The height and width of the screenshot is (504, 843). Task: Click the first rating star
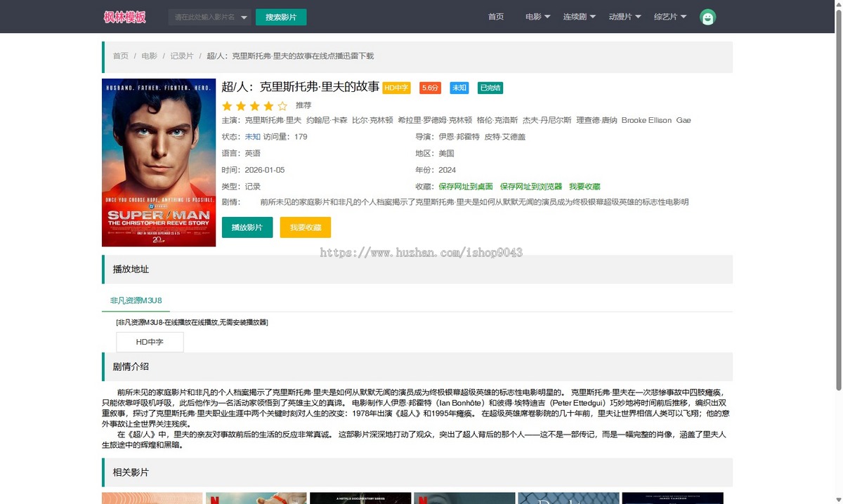[x=227, y=106]
